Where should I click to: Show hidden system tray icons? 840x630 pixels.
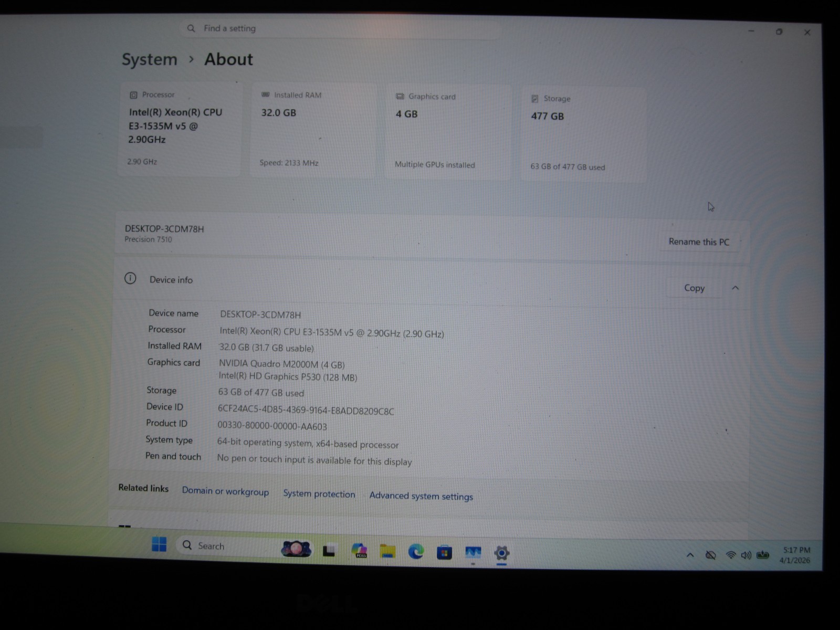coord(690,555)
